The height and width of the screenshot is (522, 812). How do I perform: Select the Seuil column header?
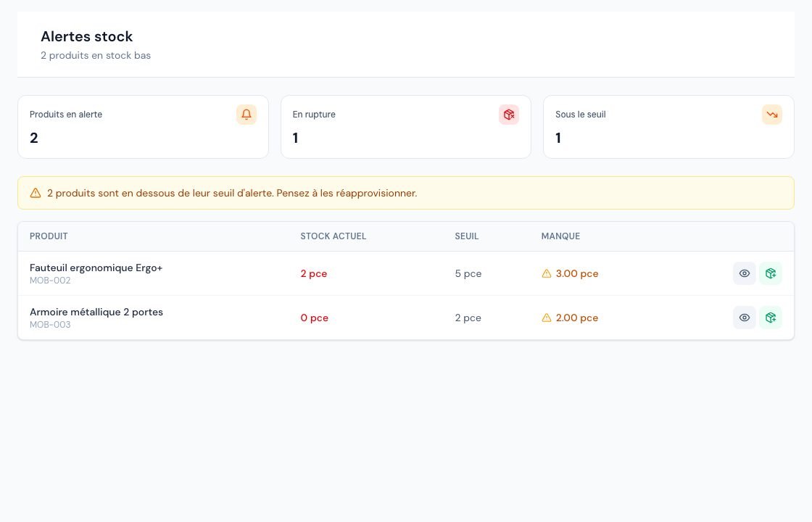pyautogui.click(x=467, y=236)
